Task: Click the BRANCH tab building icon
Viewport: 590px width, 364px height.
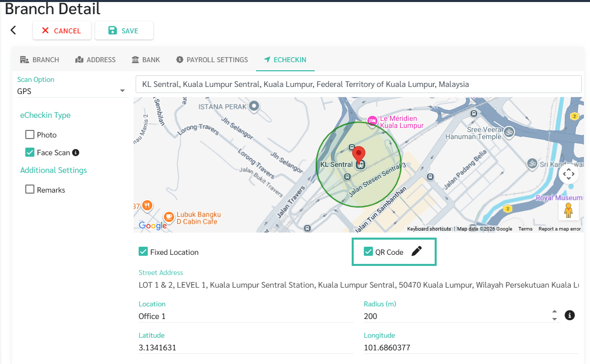Action: tap(24, 60)
